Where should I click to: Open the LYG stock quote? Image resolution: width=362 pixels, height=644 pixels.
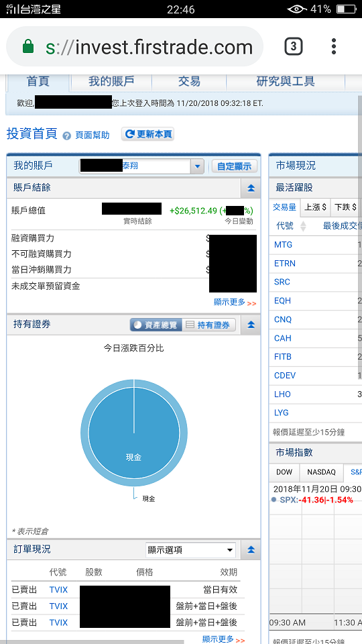[282, 413]
